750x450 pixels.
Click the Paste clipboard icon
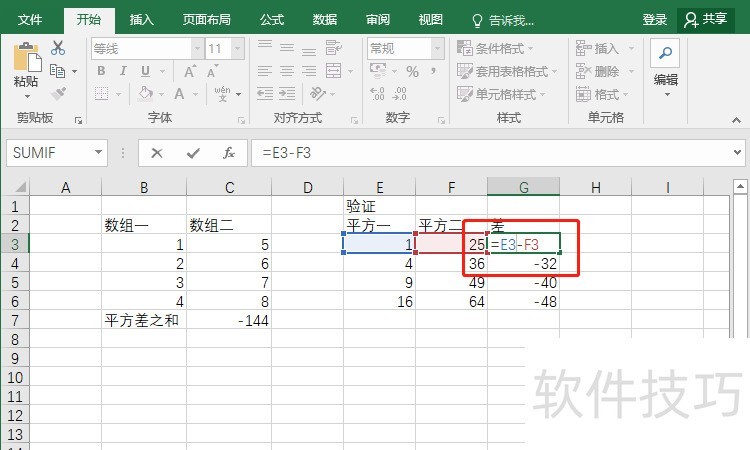point(27,58)
